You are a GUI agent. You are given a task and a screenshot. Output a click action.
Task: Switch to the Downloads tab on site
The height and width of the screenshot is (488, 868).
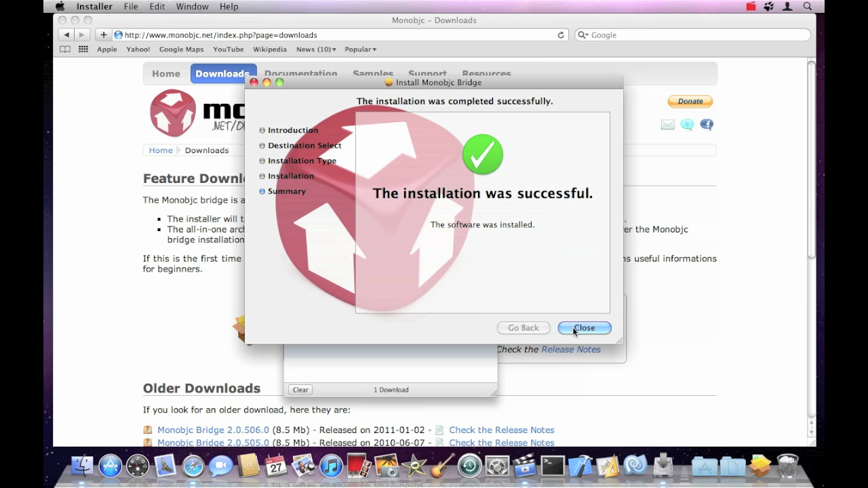pos(222,74)
